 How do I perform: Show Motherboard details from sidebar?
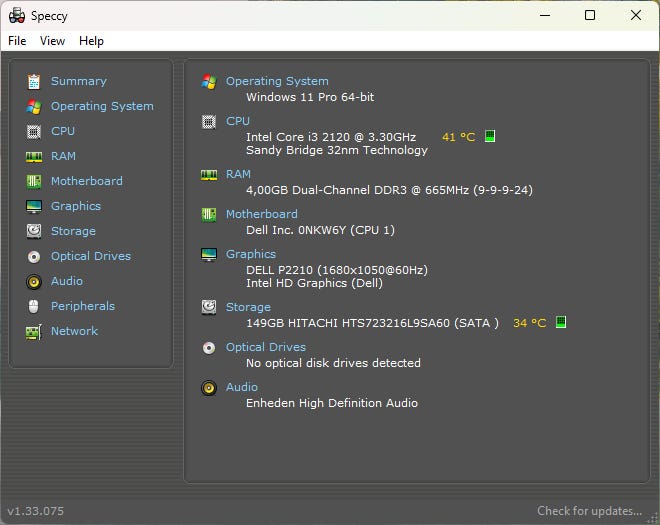[87, 181]
